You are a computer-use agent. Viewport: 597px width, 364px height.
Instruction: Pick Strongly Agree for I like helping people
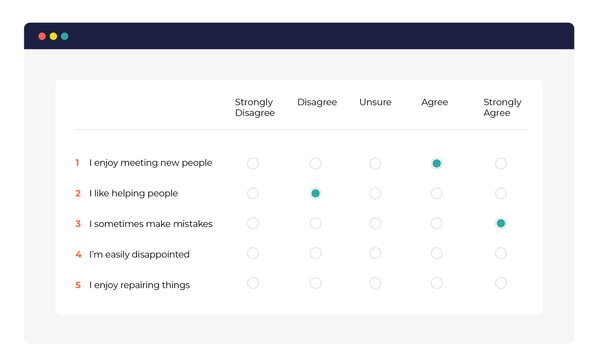coord(501,193)
